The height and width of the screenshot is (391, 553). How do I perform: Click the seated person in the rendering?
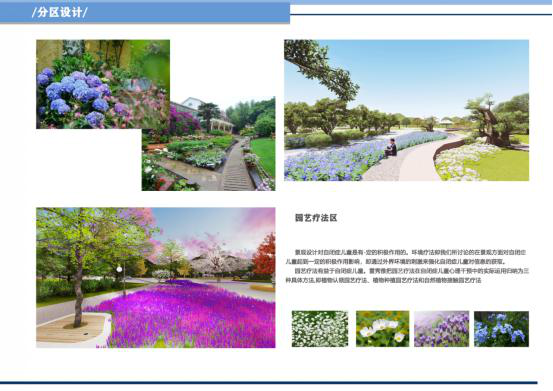[x=391, y=147]
